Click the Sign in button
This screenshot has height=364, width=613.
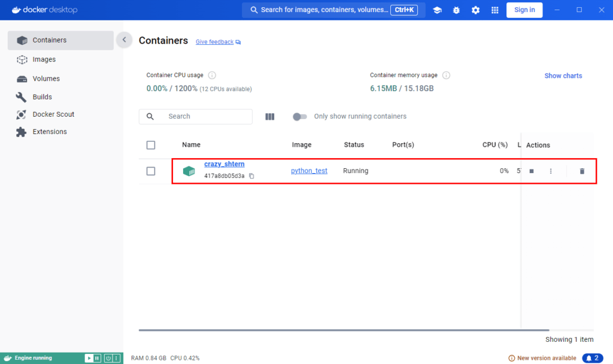pyautogui.click(x=524, y=10)
